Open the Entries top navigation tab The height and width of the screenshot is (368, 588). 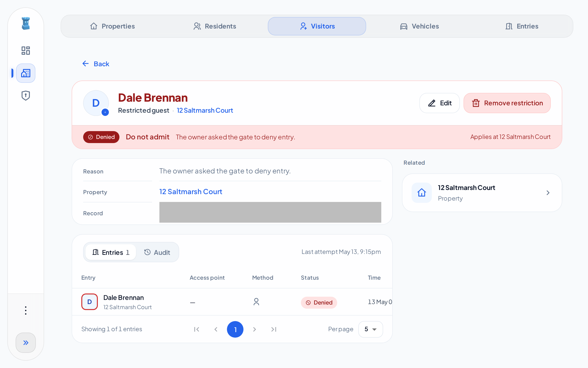522,26
